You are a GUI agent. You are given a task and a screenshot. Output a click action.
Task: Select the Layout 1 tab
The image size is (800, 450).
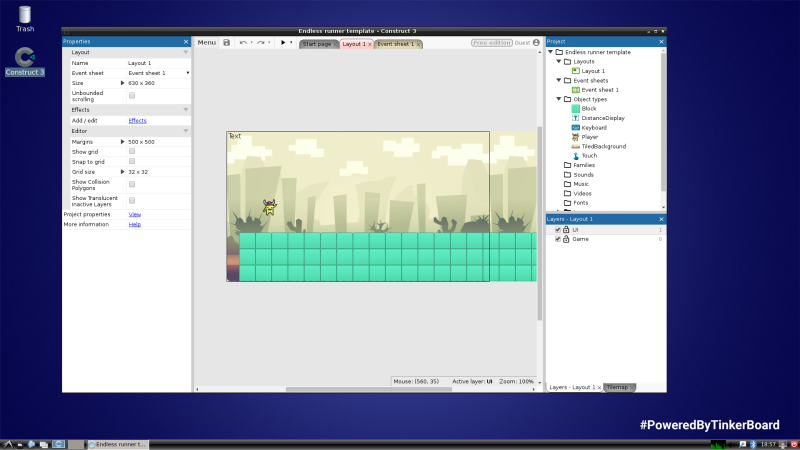[x=354, y=44]
